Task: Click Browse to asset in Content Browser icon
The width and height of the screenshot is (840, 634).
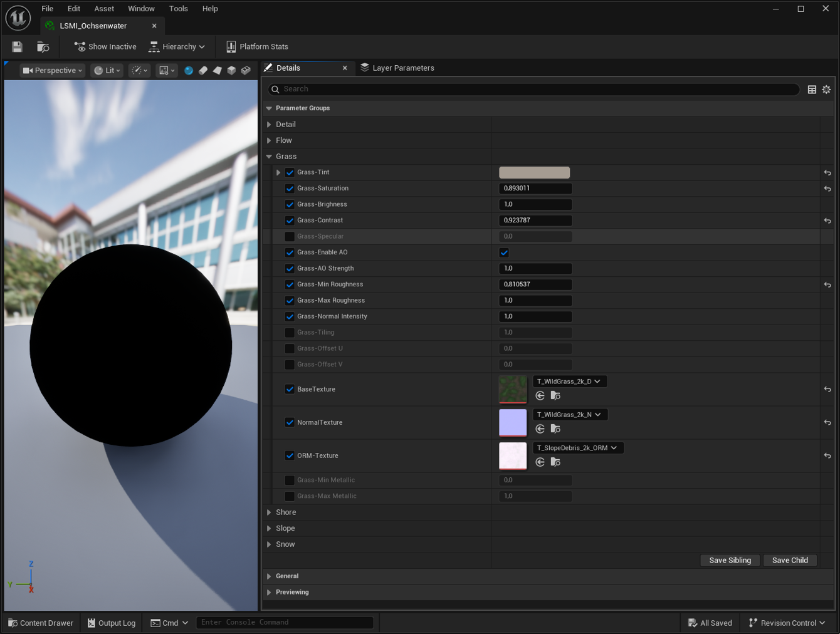Action: pyautogui.click(x=43, y=47)
